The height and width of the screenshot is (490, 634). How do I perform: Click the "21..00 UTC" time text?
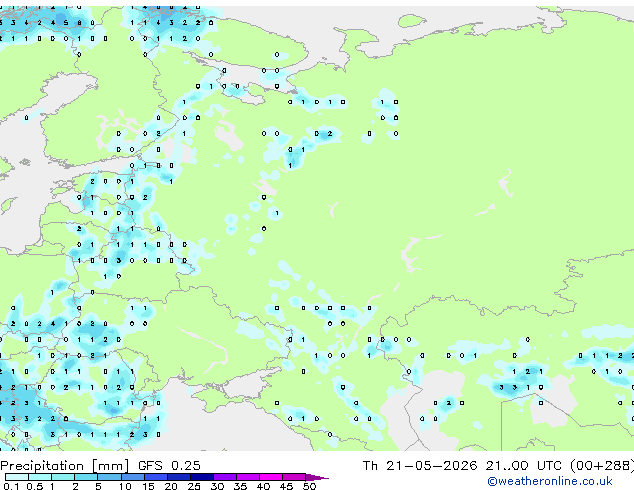[x=524, y=466]
